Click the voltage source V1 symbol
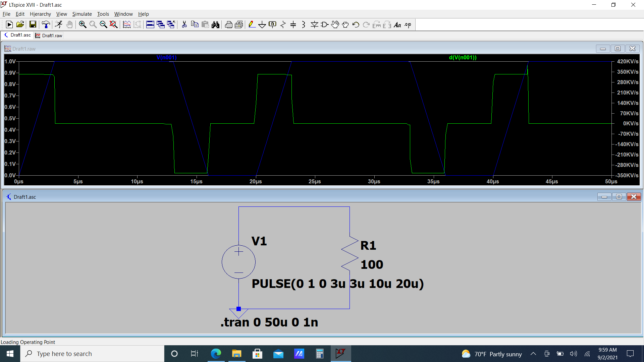The height and width of the screenshot is (362, 644). [x=238, y=262]
